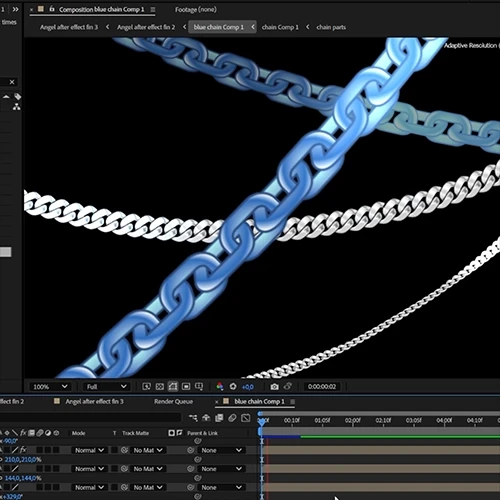The height and width of the screenshot is (500, 500).
Task: Open the first layer's Normal blend mode dropdown
Action: pyautogui.click(x=89, y=450)
